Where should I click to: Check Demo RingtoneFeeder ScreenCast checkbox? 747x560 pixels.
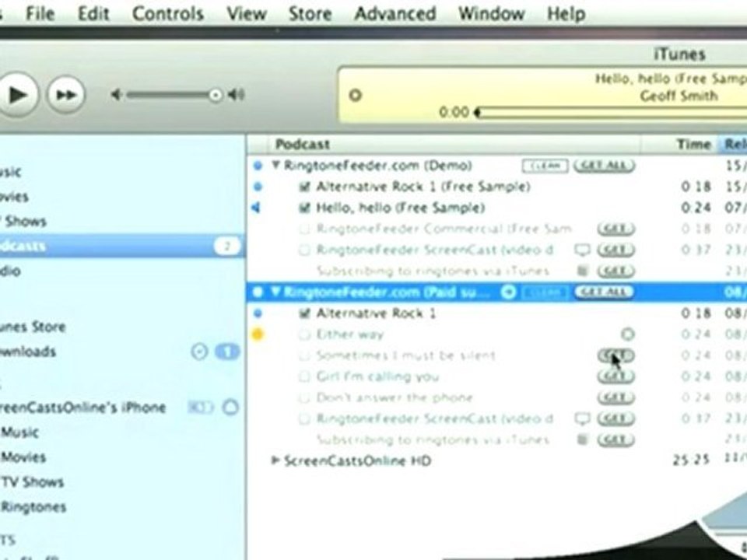tap(304, 250)
